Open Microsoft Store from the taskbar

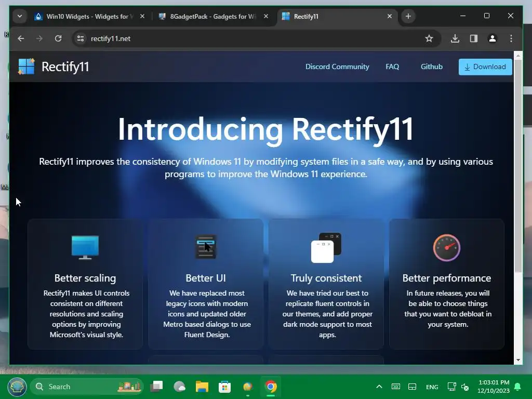coord(224,387)
